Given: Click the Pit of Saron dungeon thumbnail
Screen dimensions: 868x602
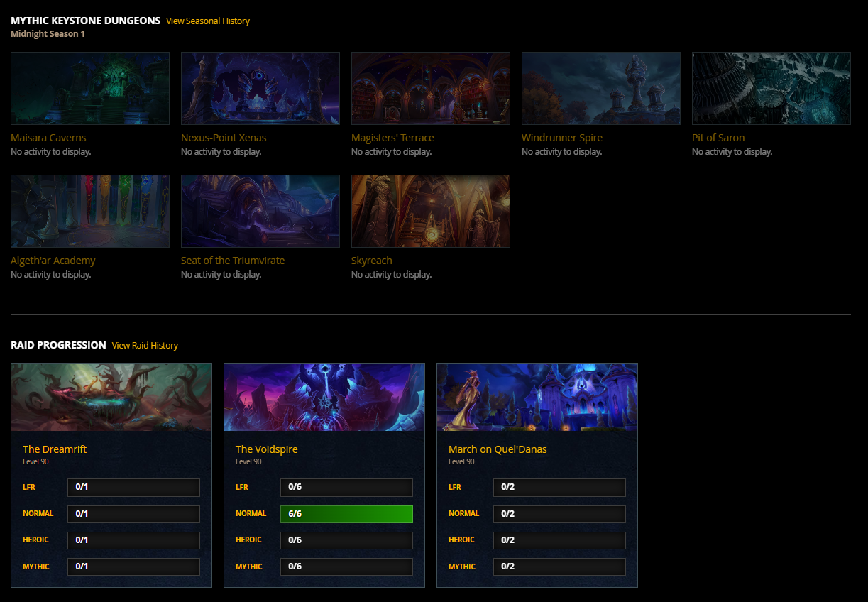Looking at the screenshot, I should [771, 89].
